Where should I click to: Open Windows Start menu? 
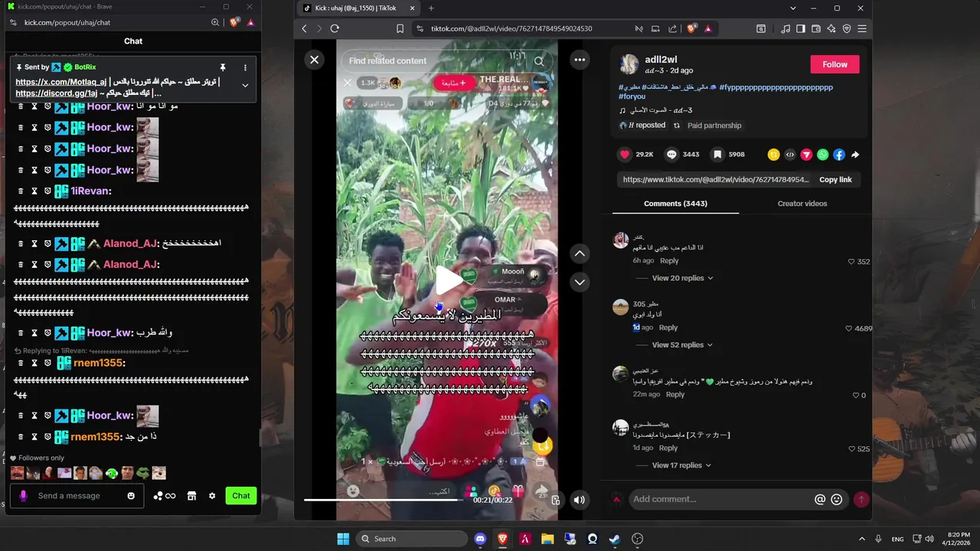[x=343, y=539]
